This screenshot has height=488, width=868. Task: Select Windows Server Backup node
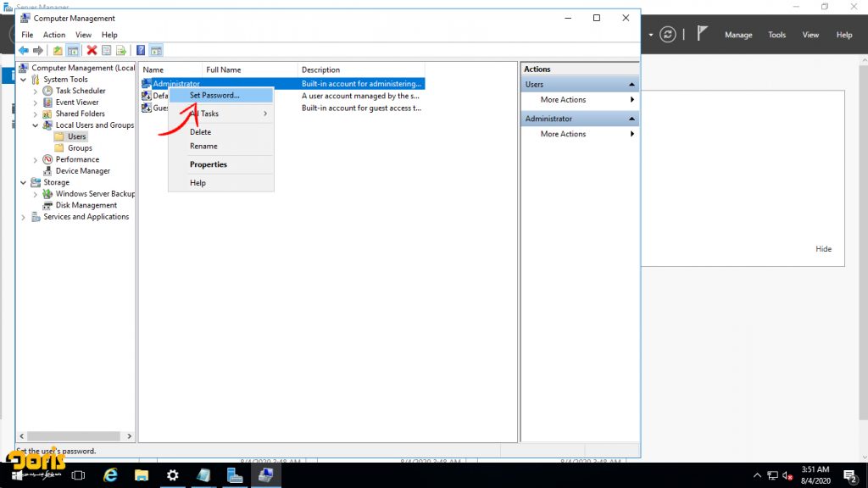click(x=95, y=194)
